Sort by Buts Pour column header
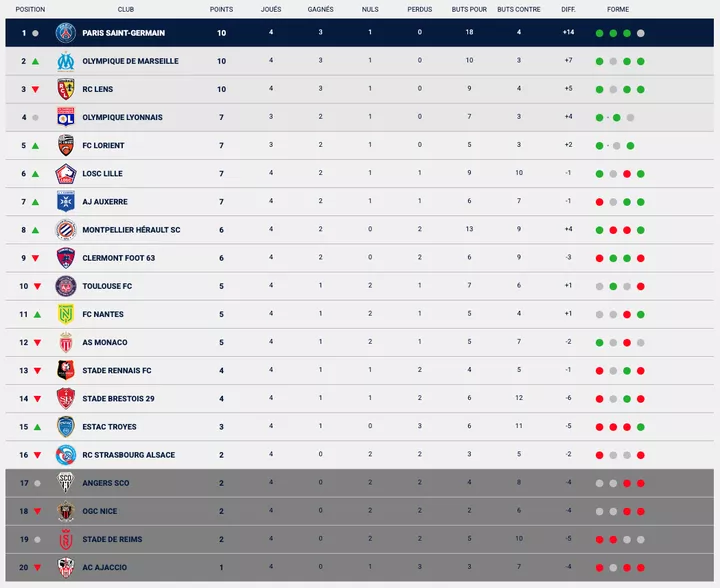This screenshot has height=588, width=720. coord(469,9)
